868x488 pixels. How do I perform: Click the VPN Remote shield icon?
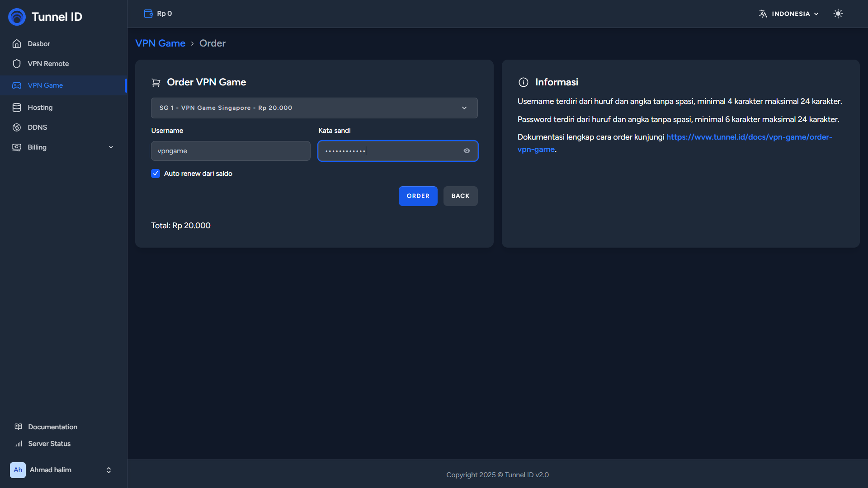click(17, 64)
